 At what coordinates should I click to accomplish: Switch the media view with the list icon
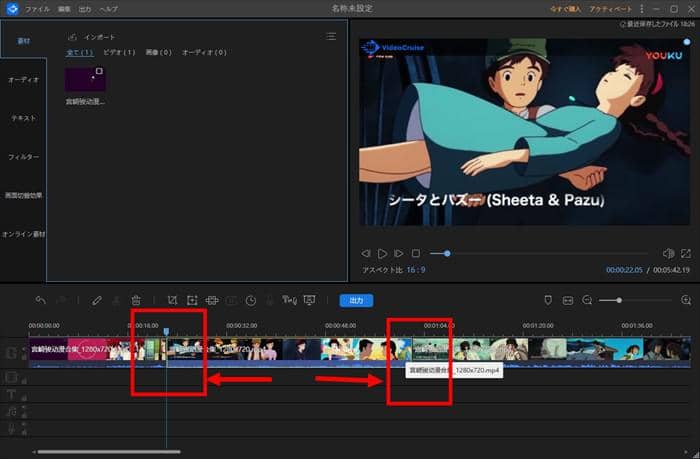(331, 36)
